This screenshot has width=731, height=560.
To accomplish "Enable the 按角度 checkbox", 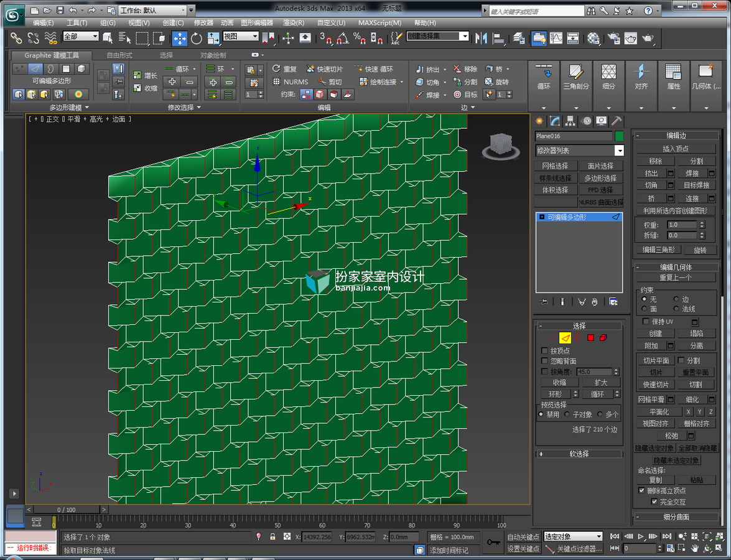I will coord(544,371).
